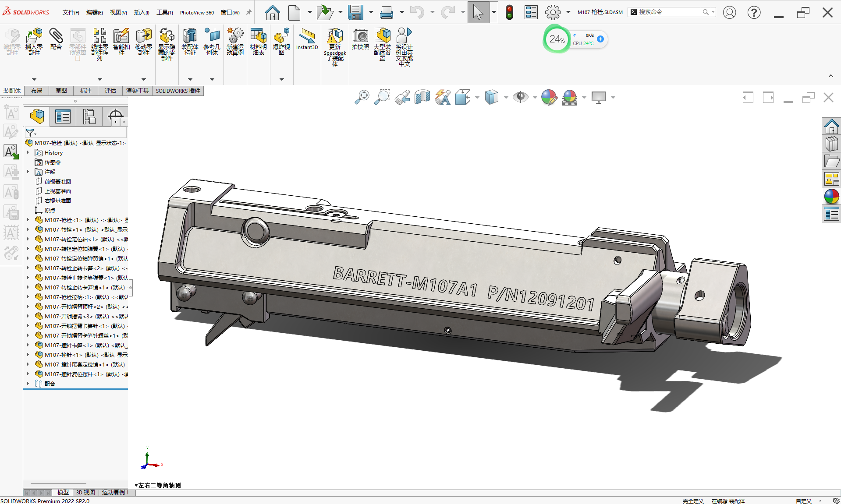The height and width of the screenshot is (504, 841).
Task: Toggle Hide/Show Items eye icon
Action: click(521, 97)
